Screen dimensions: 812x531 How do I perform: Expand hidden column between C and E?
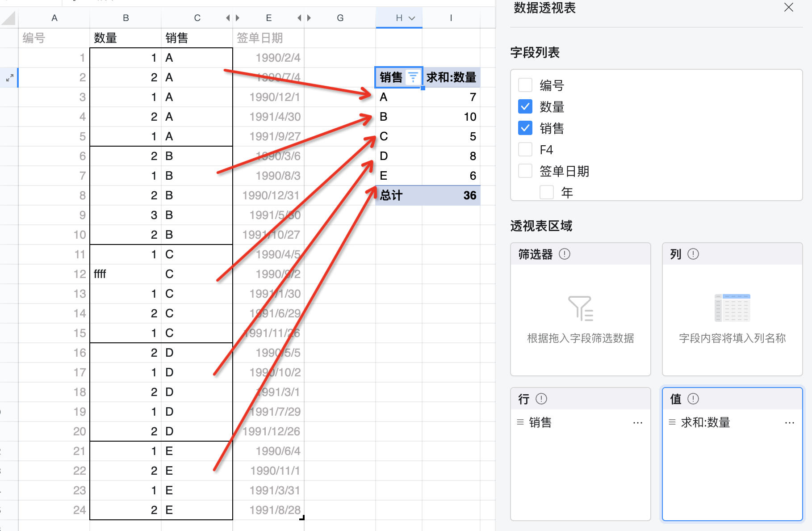pos(233,18)
